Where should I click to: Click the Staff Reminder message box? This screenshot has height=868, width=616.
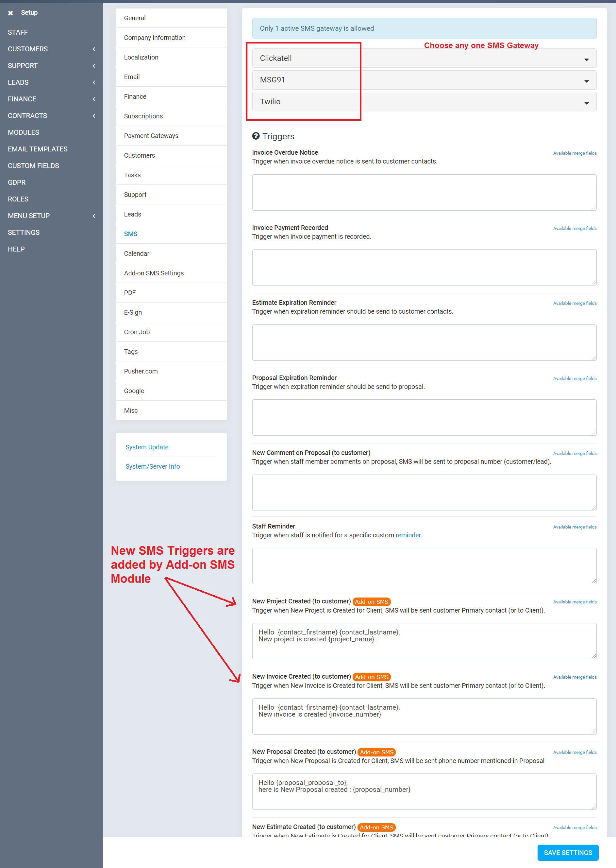tap(424, 566)
